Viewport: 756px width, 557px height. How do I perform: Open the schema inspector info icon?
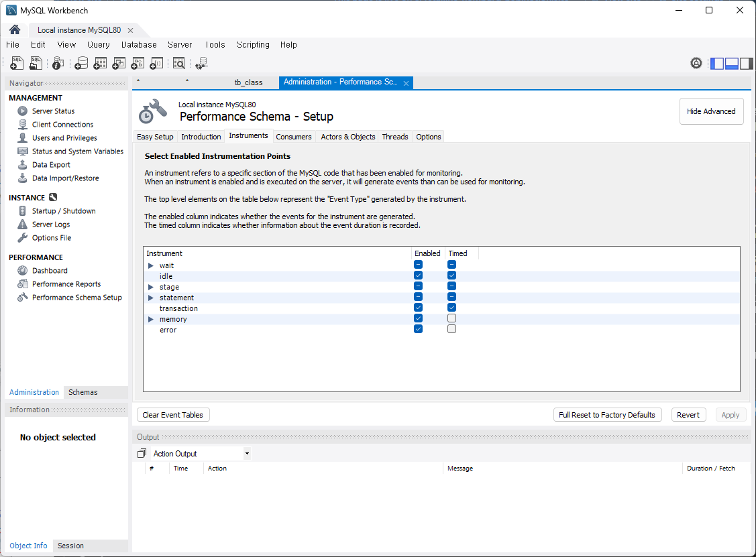click(58, 63)
